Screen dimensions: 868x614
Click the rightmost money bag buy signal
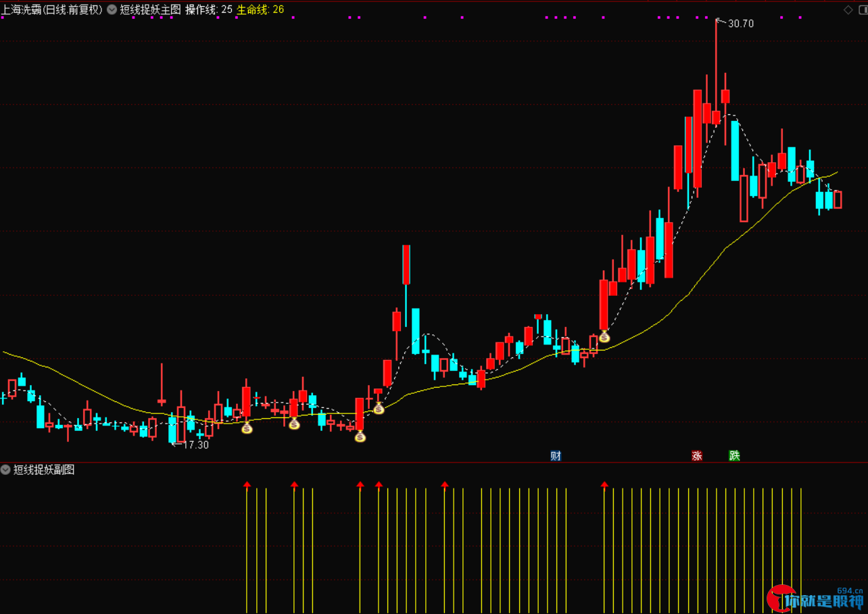click(x=604, y=336)
